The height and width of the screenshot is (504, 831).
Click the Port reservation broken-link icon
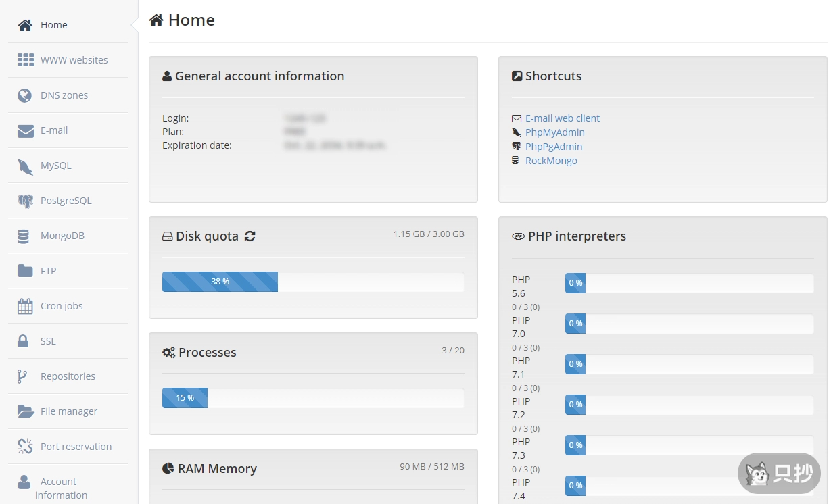point(25,447)
